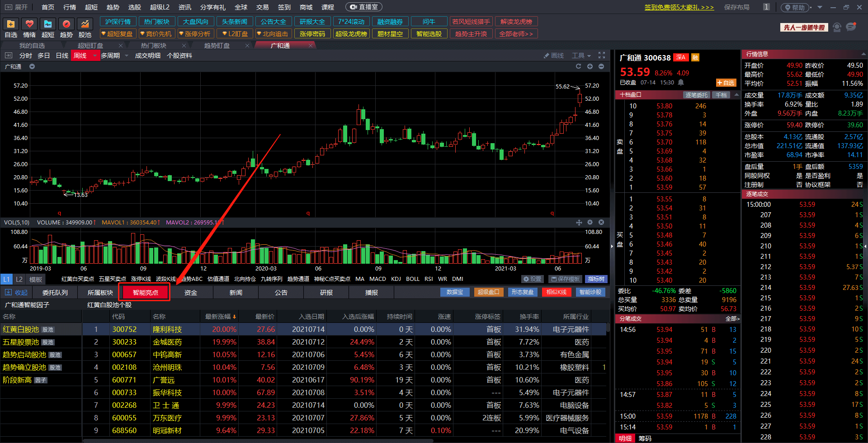Image resolution: width=868 pixels, height=443 pixels.
Task: Open the 周线 period dropdown arrow
Action: [x=94, y=56]
